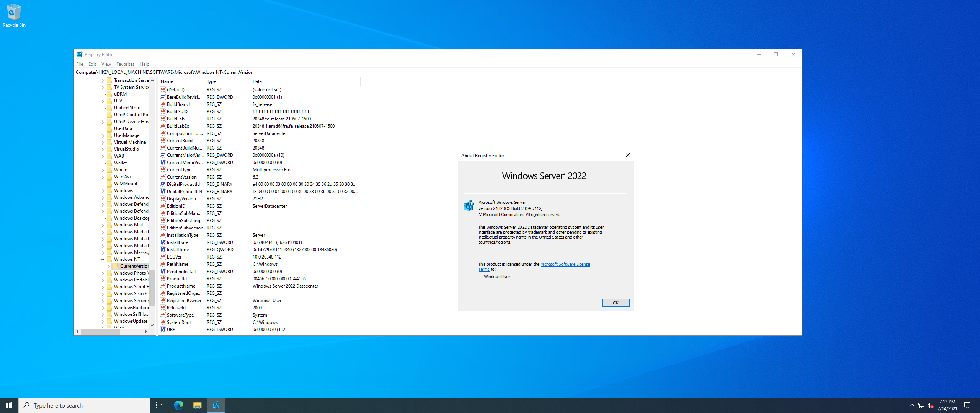The height and width of the screenshot is (413, 980).
Task: Sort values by the Name column header
Action: tap(181, 81)
